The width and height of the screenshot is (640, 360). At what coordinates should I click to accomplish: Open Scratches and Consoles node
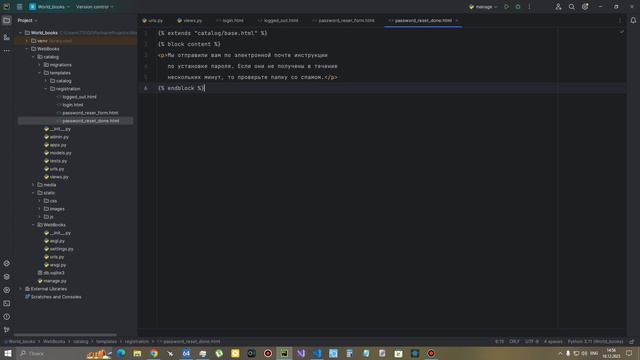pos(56,297)
